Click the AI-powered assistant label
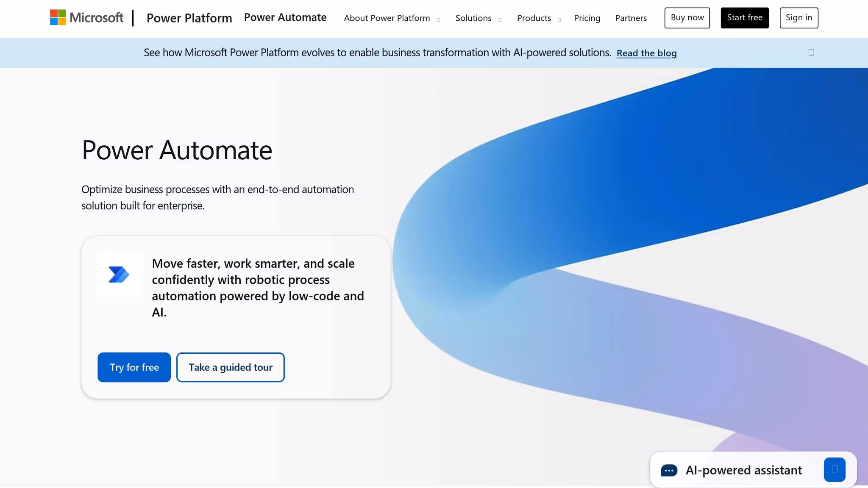Screen dimensions: 868x488 743,470
